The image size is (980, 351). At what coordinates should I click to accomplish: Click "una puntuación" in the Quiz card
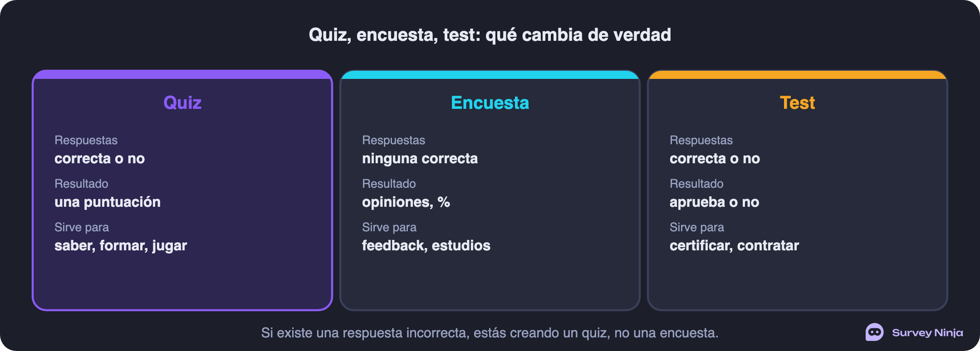pyautogui.click(x=108, y=202)
